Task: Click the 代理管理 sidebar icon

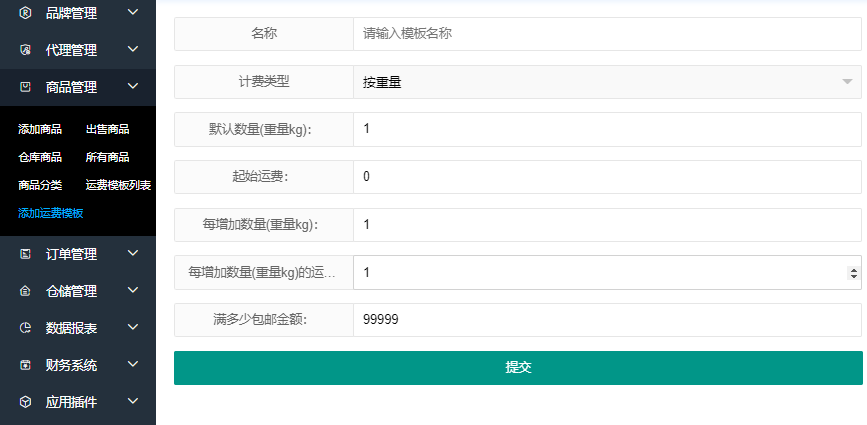Action: [x=26, y=49]
